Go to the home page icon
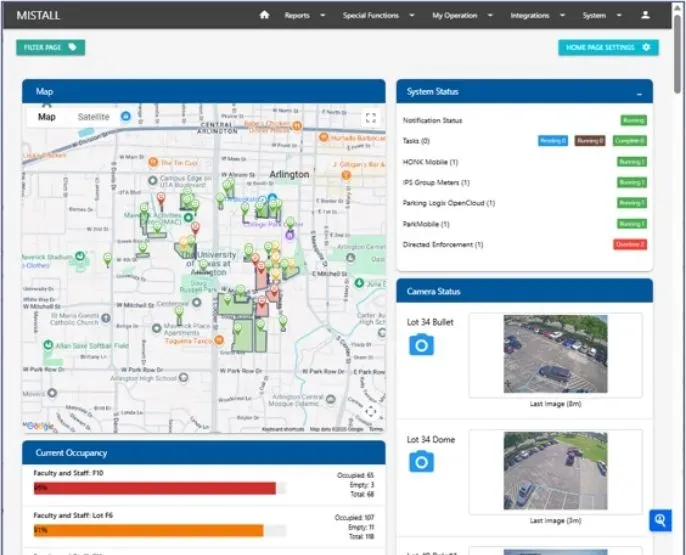 [264, 15]
